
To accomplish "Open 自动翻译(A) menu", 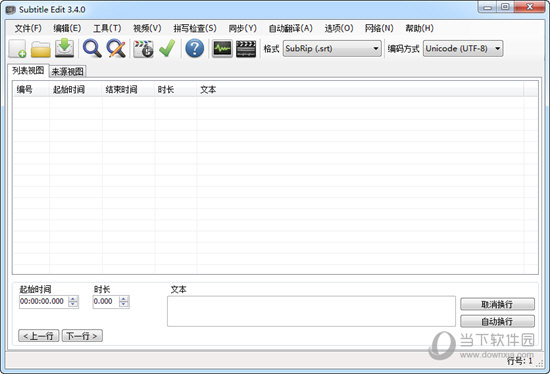I will (290, 28).
